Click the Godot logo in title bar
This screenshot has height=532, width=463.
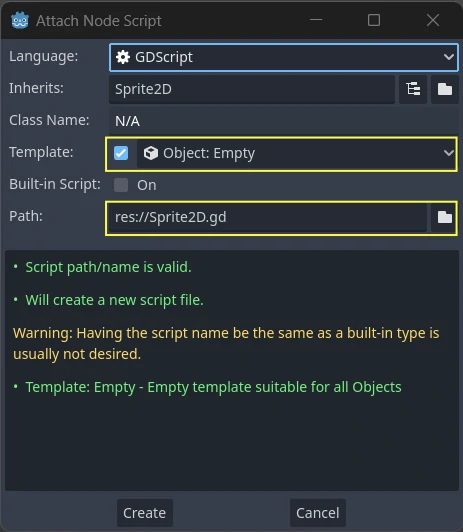[20, 20]
